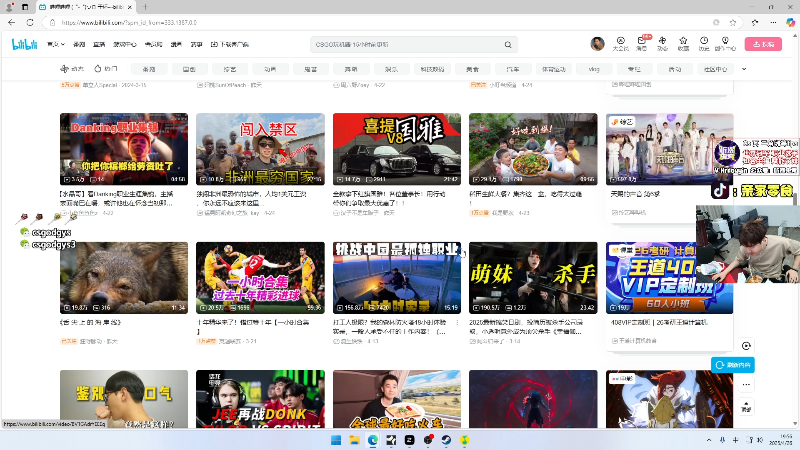Select the 科技数码 category pill
The height and width of the screenshot is (450, 800).
(x=432, y=69)
